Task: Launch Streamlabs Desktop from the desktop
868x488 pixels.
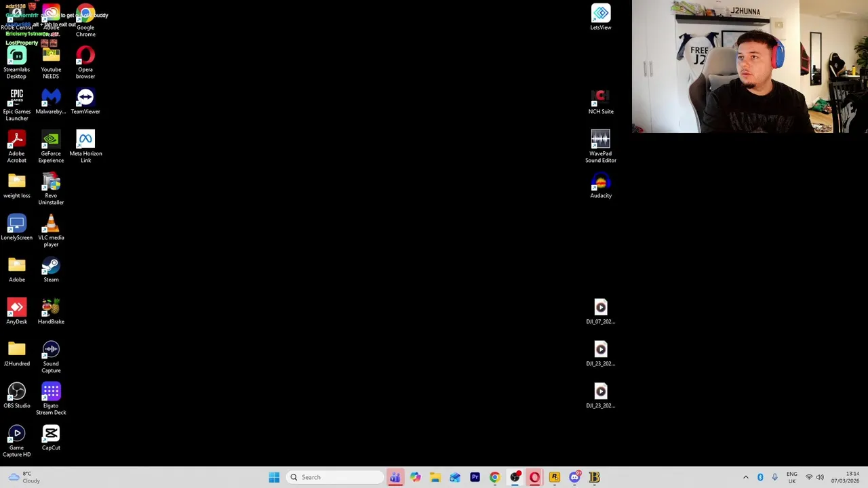Action: click(x=16, y=63)
